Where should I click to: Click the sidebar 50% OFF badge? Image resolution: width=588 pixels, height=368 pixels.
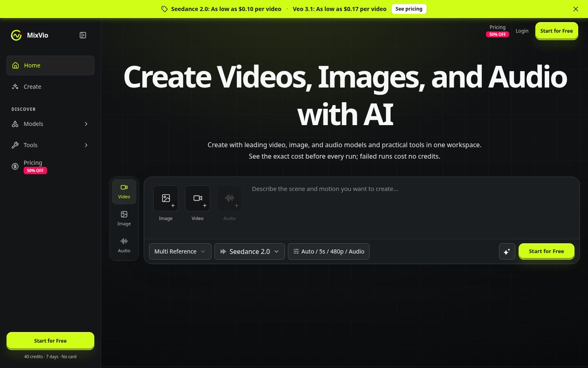tap(35, 171)
